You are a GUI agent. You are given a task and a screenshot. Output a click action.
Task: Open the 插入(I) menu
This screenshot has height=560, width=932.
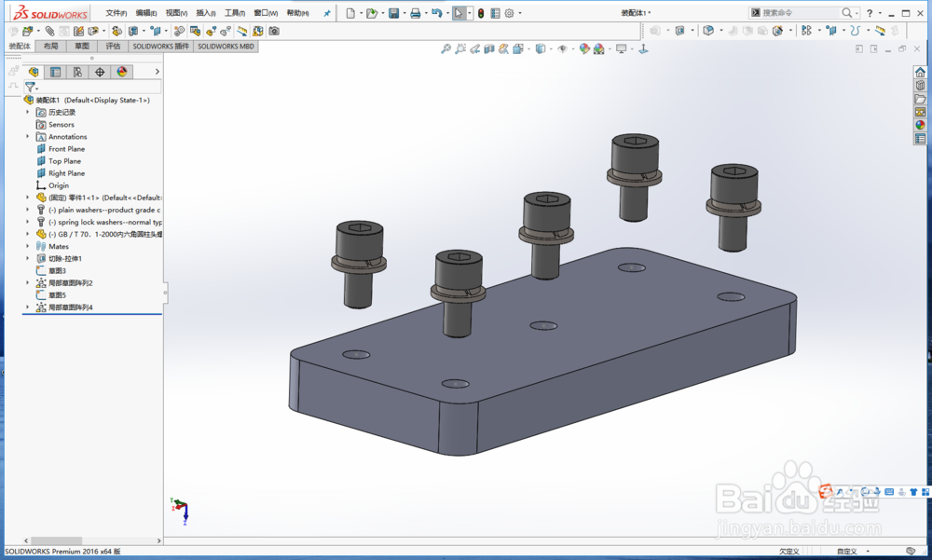coord(206,13)
